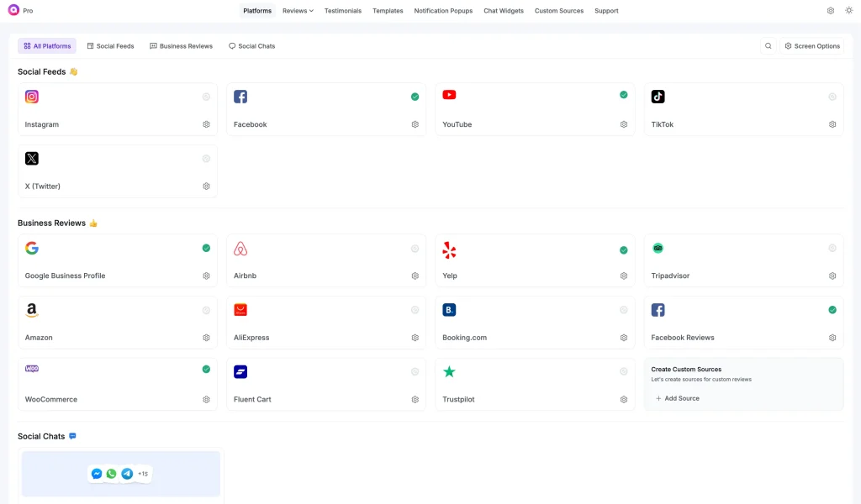
Task: Open Google Business Profile settings gear
Action: click(206, 276)
